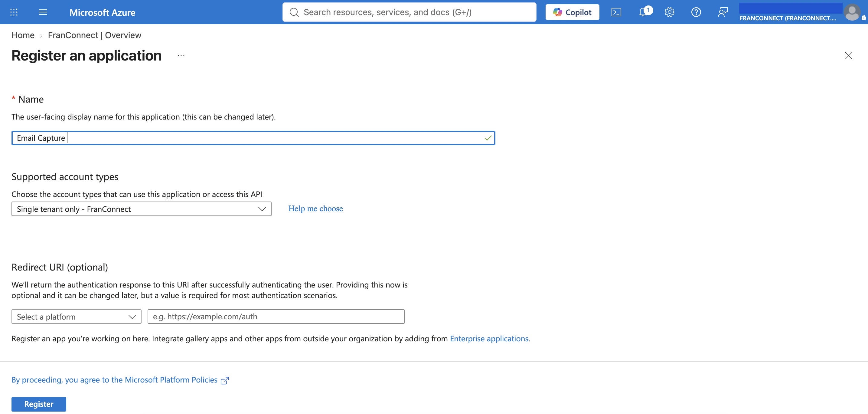
Task: Focus the global search resources box
Action: 409,12
